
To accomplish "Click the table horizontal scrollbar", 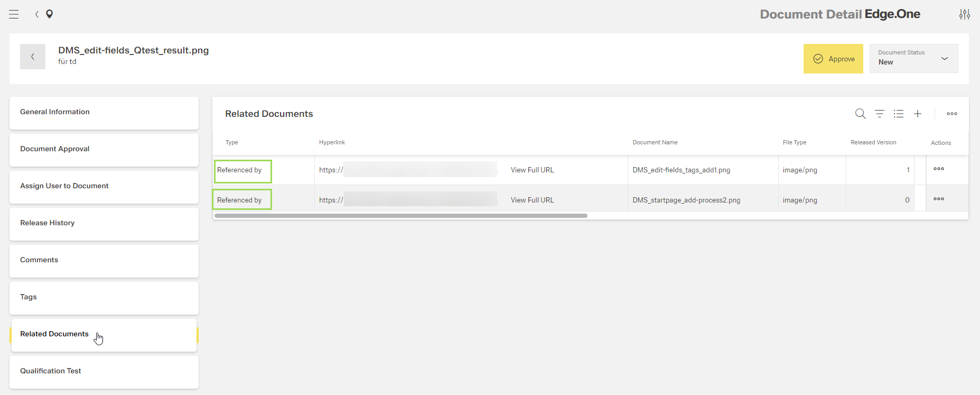I will point(400,216).
